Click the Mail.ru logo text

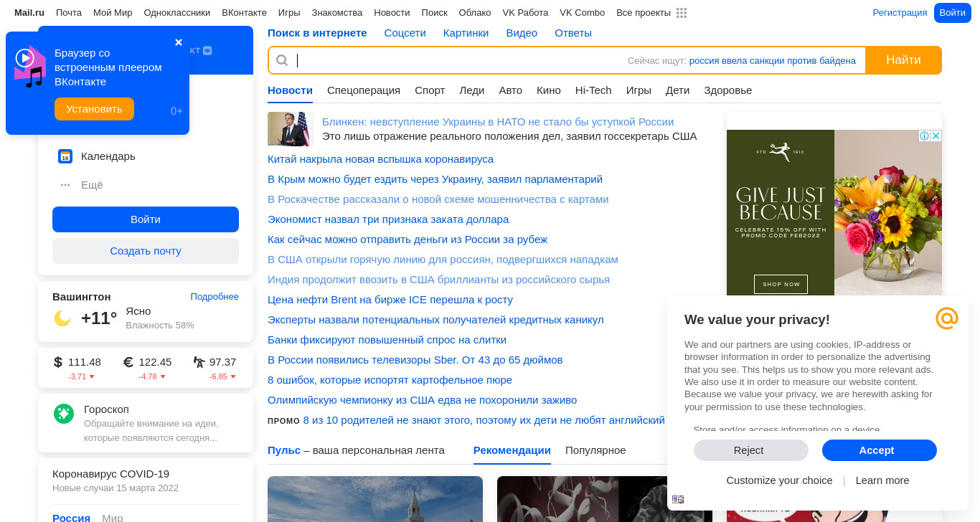[29, 13]
